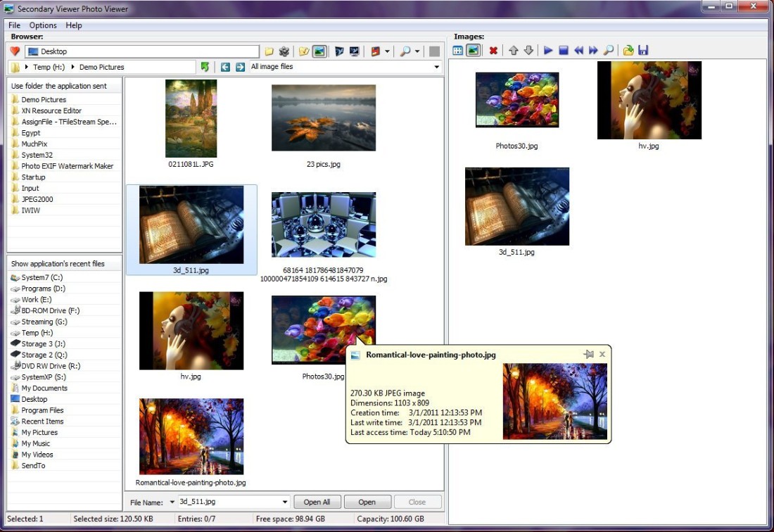The width and height of the screenshot is (774, 532).
Task: Expand the File Name dropdown list
Action: (x=285, y=501)
